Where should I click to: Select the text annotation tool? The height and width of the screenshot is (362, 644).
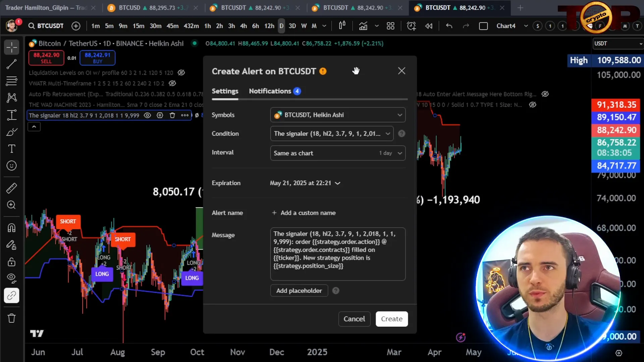[x=11, y=148]
